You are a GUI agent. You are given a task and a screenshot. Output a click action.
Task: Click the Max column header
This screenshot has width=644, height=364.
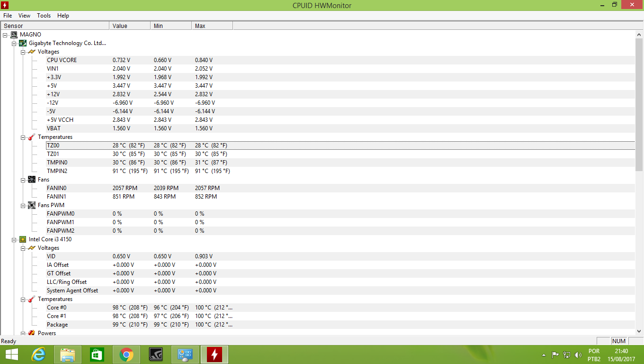[x=212, y=26]
